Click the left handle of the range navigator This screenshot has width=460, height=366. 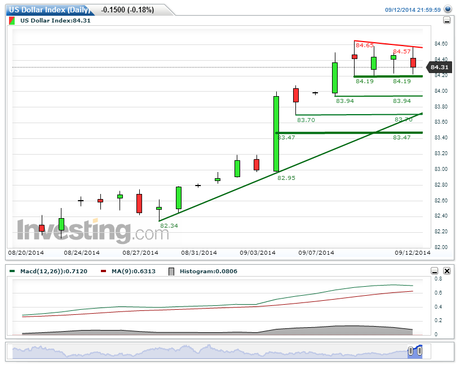[411, 351]
